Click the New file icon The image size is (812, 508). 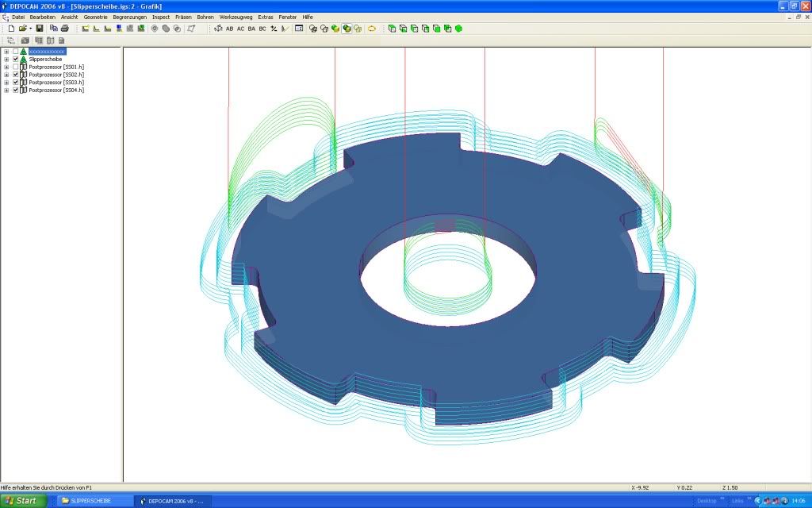click(11, 29)
